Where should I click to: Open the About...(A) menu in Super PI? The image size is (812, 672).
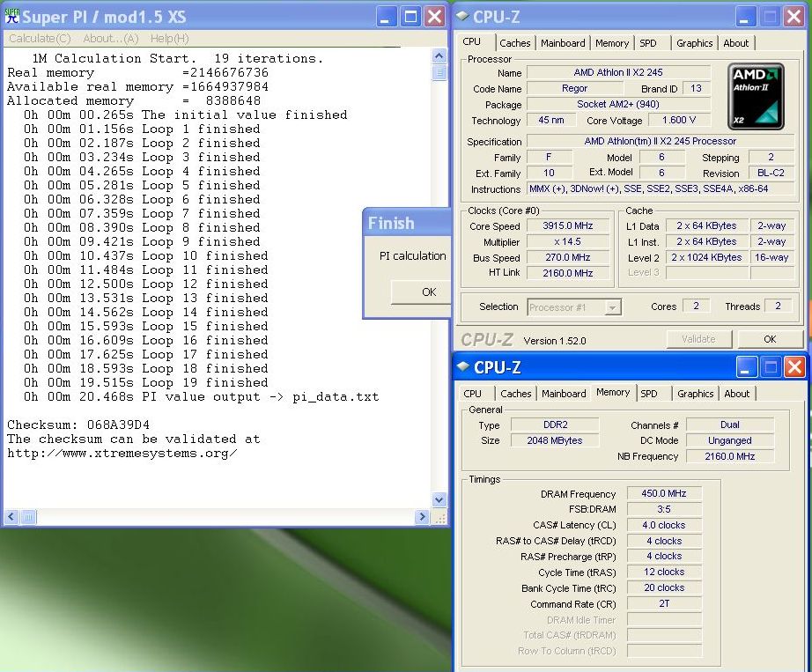[x=111, y=39]
